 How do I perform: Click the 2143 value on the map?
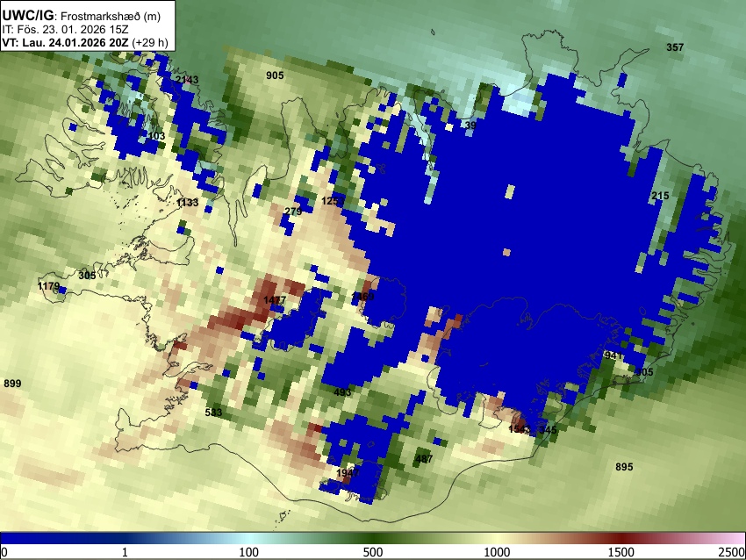187,80
